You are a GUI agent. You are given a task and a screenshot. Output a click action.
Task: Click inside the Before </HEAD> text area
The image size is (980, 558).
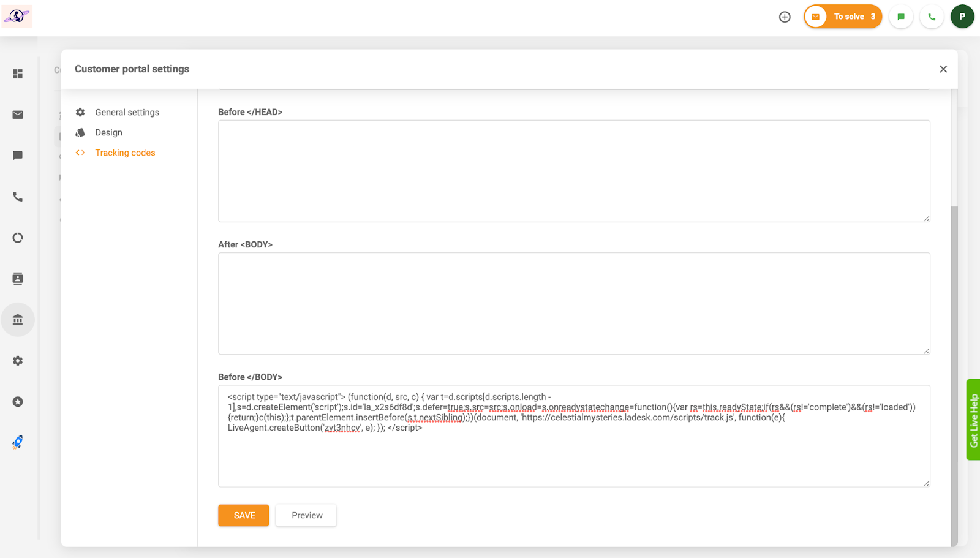pyautogui.click(x=573, y=171)
